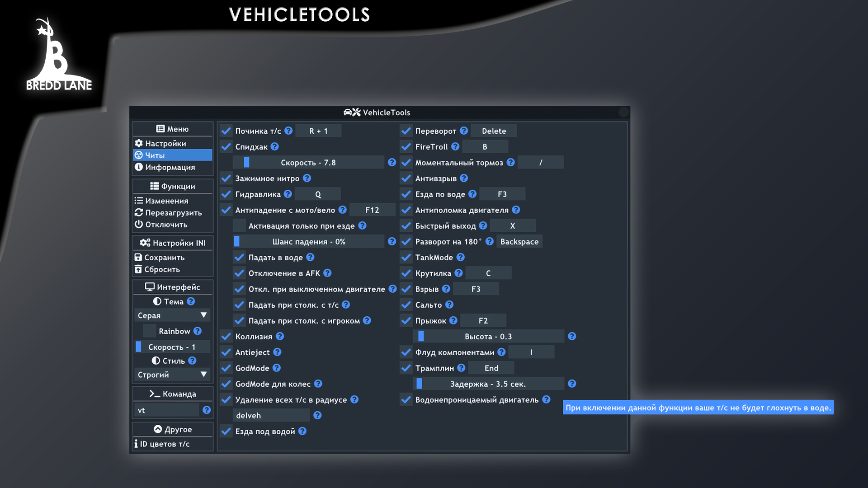The width and height of the screenshot is (868, 488).
Task: Toggle the Езда под водой checkbox
Action: 226,431
